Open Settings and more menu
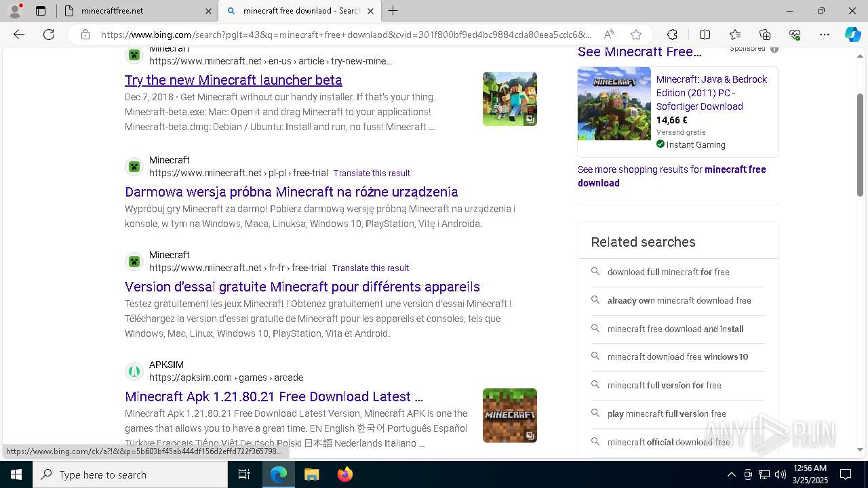The height and width of the screenshot is (488, 868). (x=825, y=35)
